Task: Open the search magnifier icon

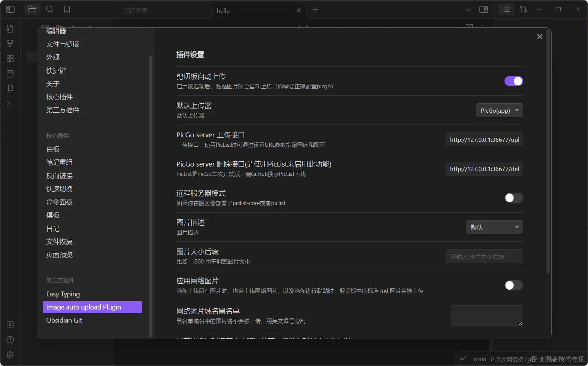Action: point(49,9)
